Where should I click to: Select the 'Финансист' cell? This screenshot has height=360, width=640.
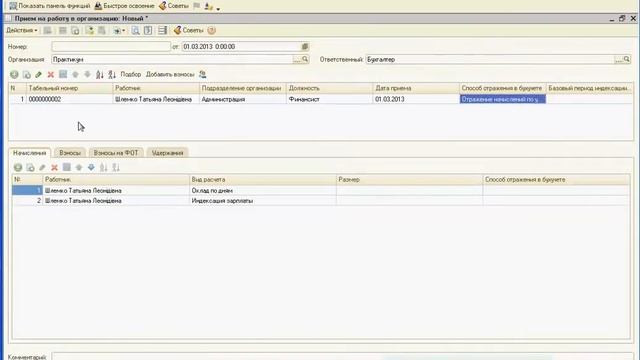(x=330, y=99)
